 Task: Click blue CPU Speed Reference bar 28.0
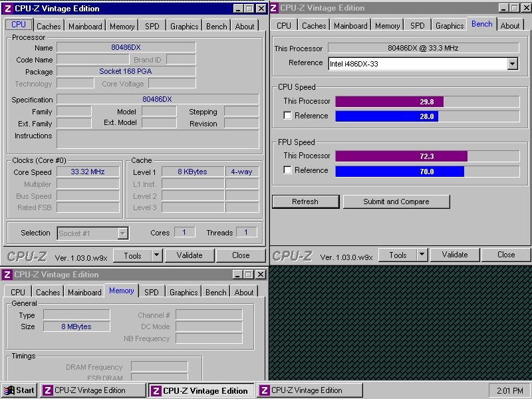tap(387, 116)
